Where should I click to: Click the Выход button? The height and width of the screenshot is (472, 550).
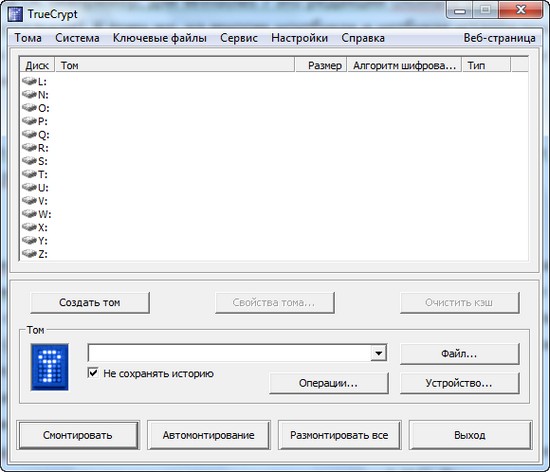(x=470, y=435)
